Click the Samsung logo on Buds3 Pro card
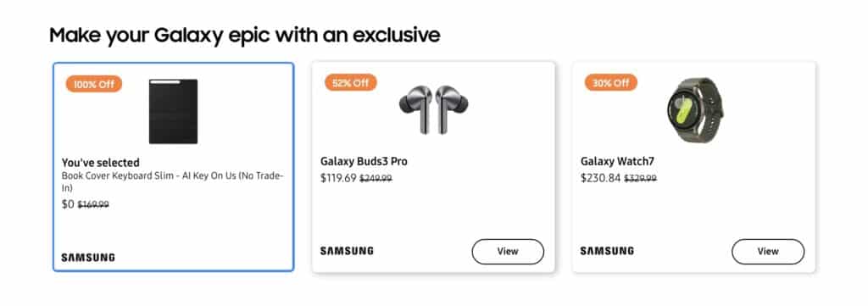Image resolution: width=868 pixels, height=306 pixels. 347,251
